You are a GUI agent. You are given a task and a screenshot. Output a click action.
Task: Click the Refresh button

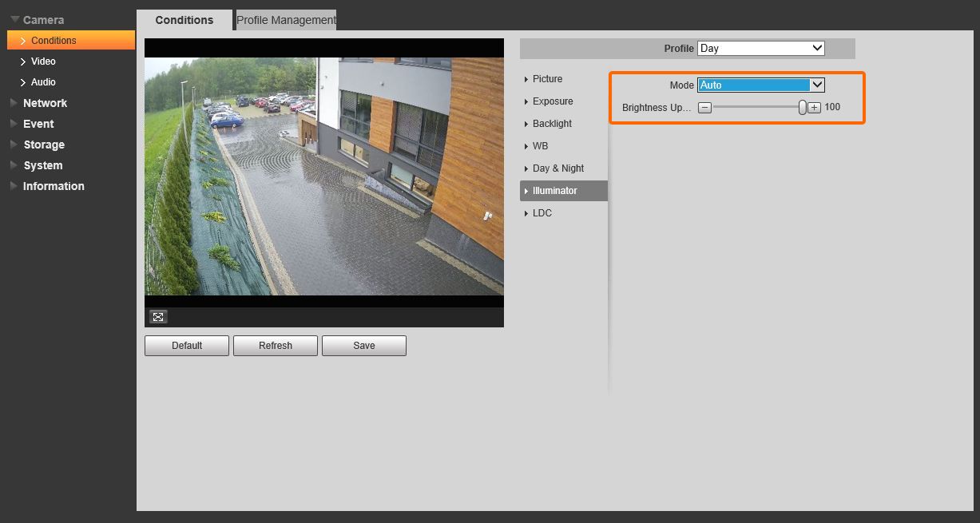pos(276,346)
